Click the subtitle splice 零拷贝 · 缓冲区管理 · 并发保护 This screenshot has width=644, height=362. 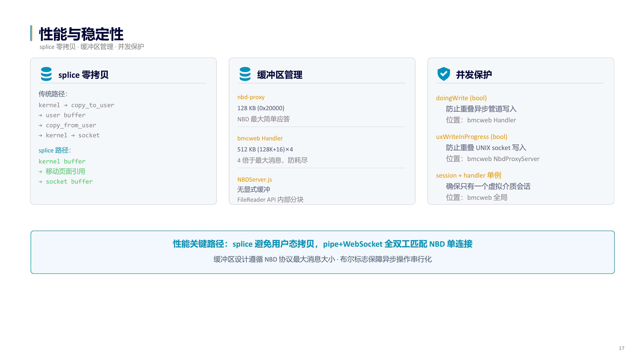pyautogui.click(x=92, y=47)
